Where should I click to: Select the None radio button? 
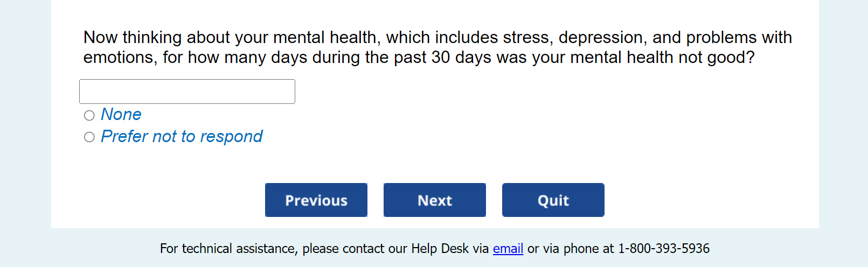tap(89, 115)
